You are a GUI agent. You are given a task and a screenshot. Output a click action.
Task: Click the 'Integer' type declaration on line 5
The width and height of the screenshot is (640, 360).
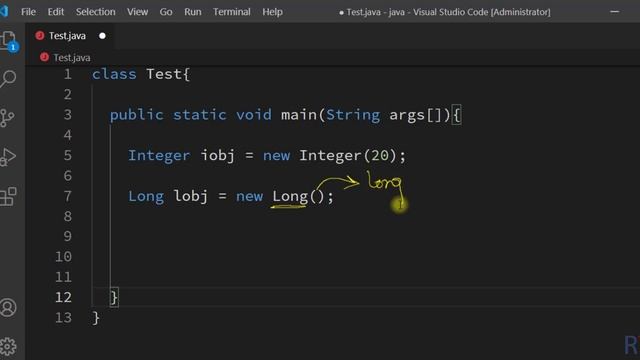[x=159, y=156]
